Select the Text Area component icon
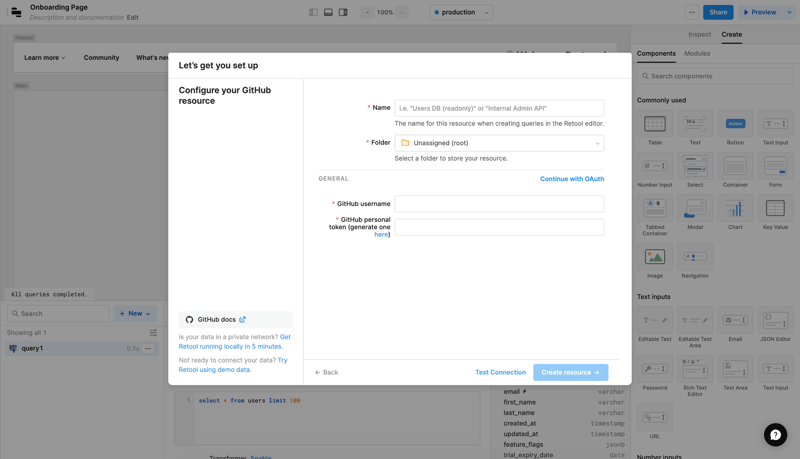The width and height of the screenshot is (800, 459). pyautogui.click(x=735, y=369)
